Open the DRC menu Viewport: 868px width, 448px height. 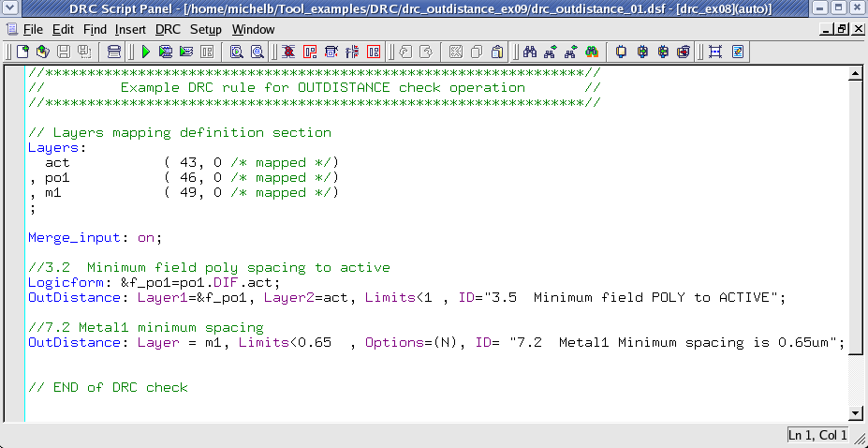coord(168,29)
